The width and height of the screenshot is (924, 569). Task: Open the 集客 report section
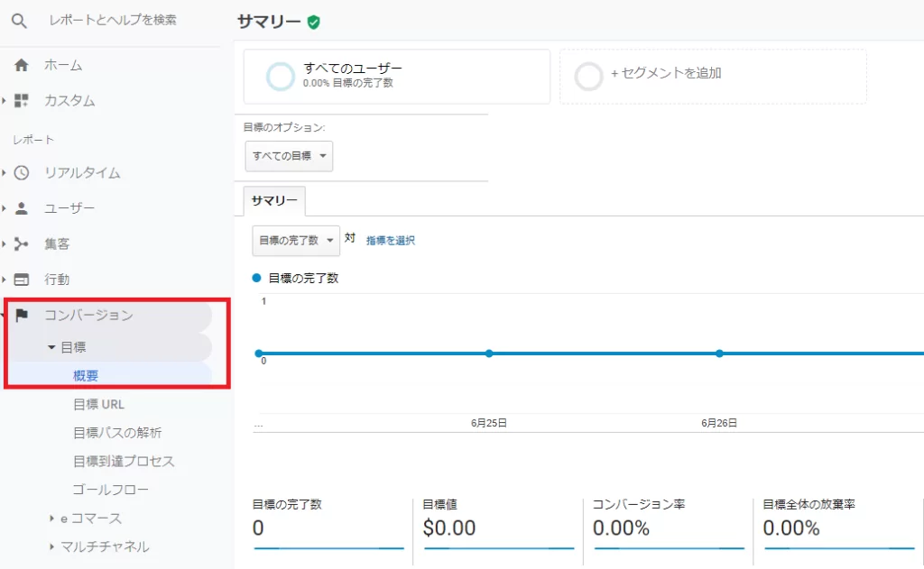pos(57,243)
